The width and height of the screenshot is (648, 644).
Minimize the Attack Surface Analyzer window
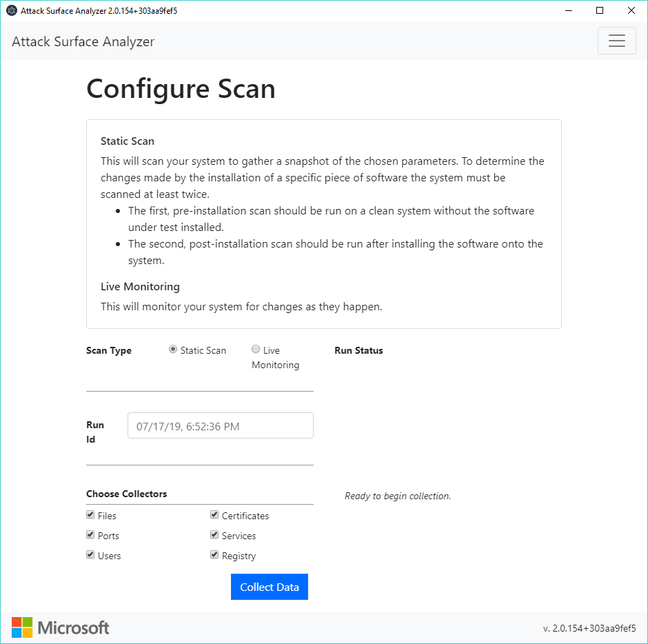pos(569,11)
